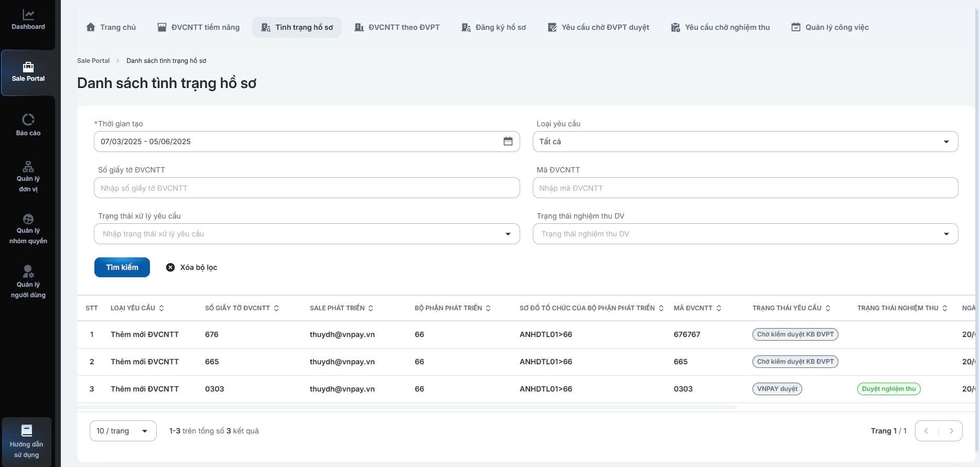Sort by Loại yêu cầu column

(161, 308)
